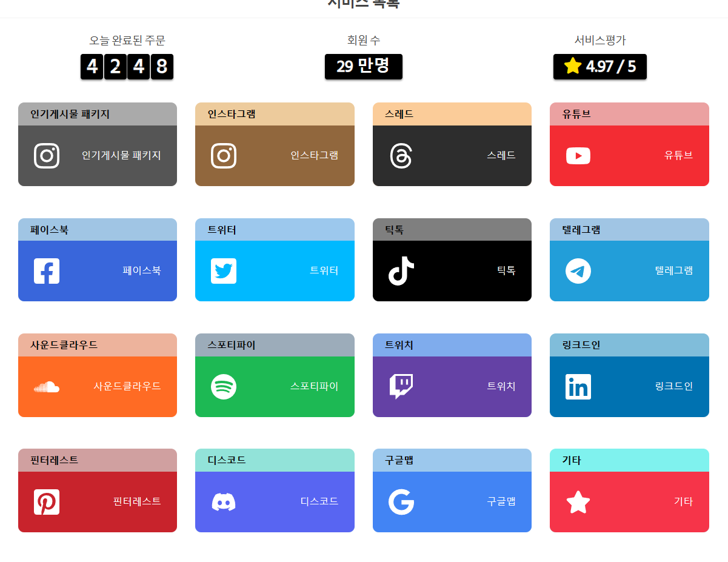This screenshot has width=728, height=562.
Task: Click the Spotify logo icon
Action: click(224, 387)
